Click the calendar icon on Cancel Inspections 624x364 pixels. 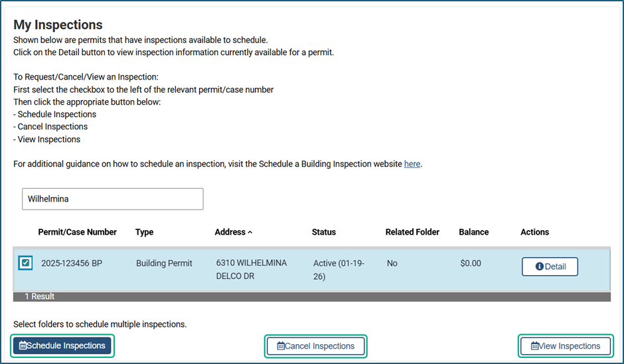281,346
